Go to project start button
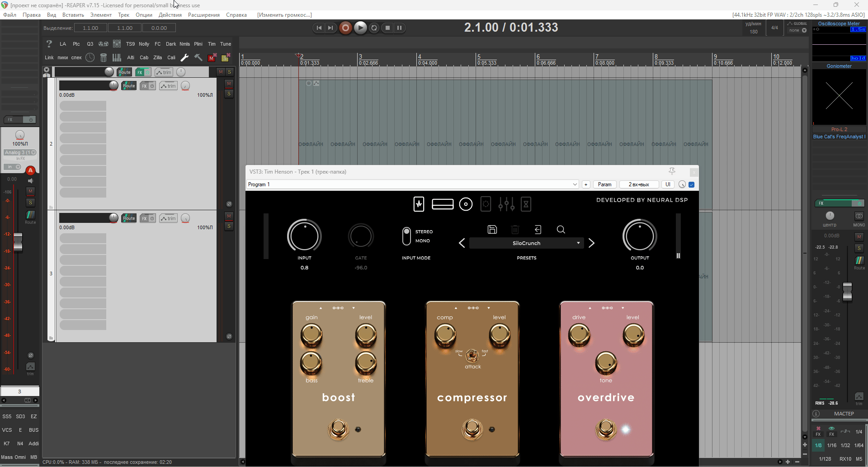868x467 pixels. click(319, 28)
